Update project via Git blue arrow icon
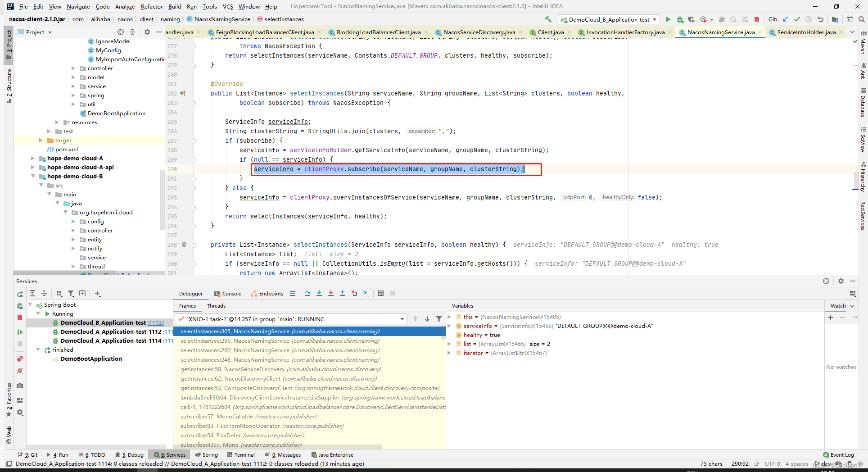 785,19
